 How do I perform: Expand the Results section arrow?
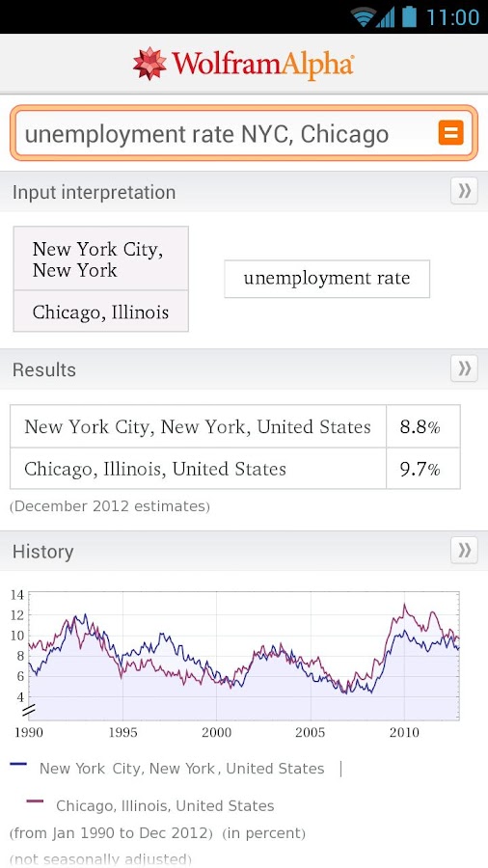(464, 368)
